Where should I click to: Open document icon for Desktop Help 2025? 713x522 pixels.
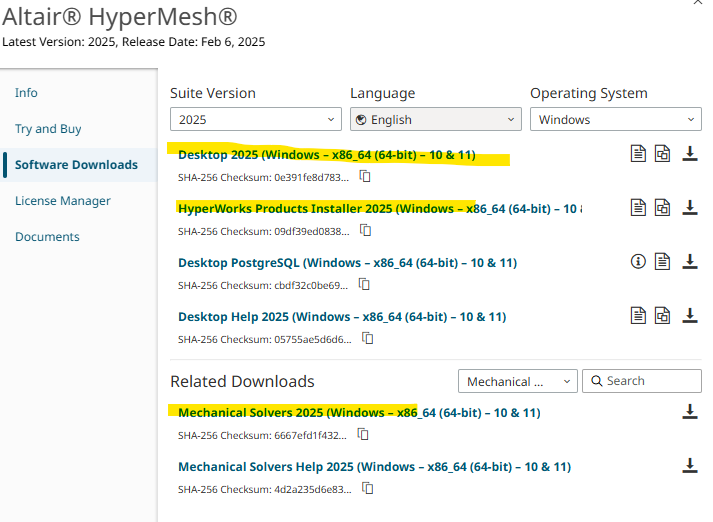click(x=638, y=316)
